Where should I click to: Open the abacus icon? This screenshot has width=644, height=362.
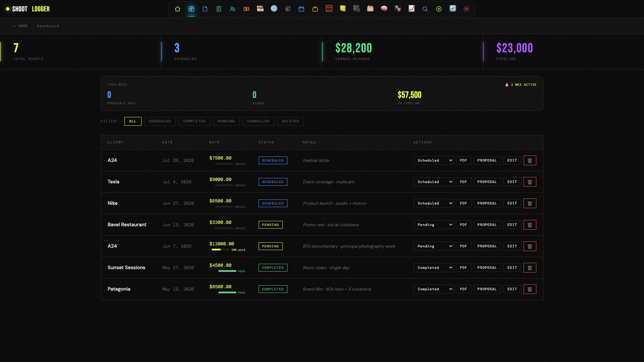click(329, 9)
